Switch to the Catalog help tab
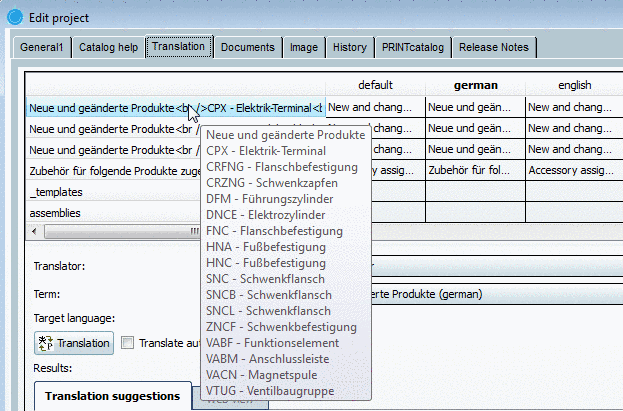 click(108, 47)
